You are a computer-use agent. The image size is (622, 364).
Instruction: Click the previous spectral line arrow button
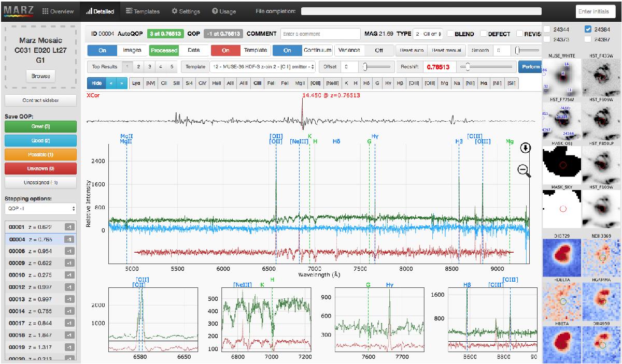coord(110,83)
